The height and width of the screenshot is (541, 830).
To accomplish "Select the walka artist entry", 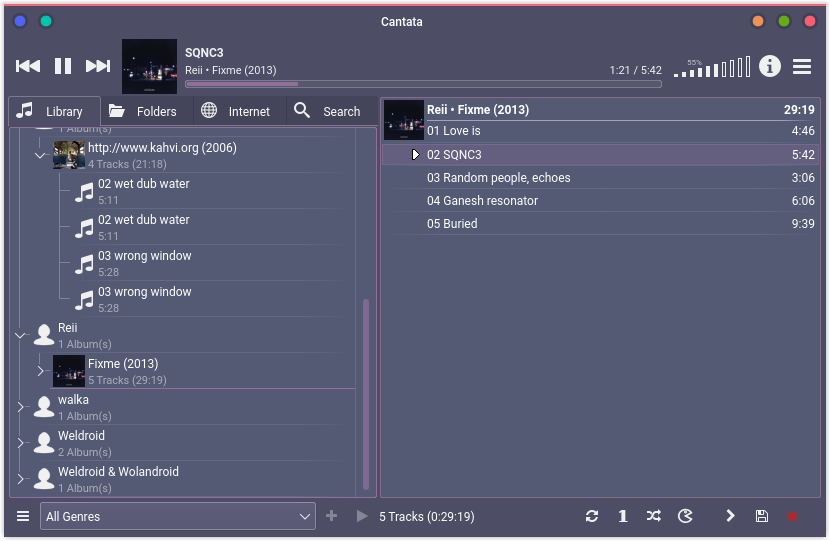I will click(x=194, y=407).
